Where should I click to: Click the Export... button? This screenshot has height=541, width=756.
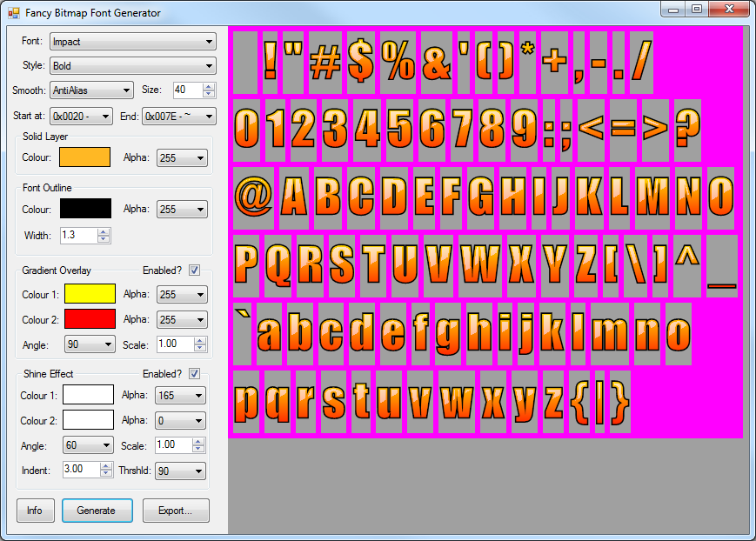(x=176, y=511)
